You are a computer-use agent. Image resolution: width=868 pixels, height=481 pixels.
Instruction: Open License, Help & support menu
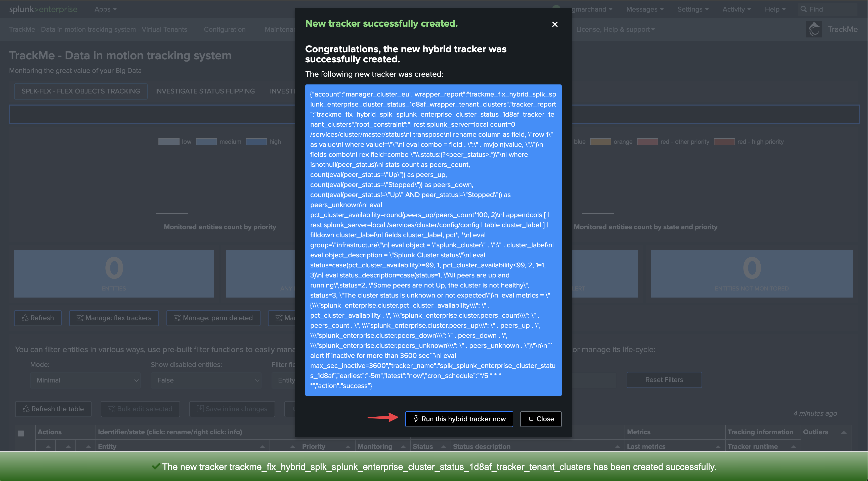[615, 29]
